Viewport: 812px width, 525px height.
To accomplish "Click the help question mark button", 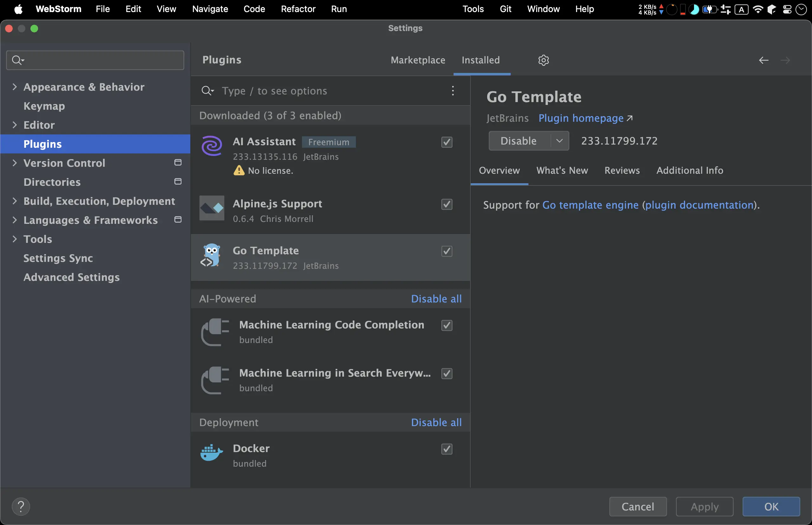I will coord(21,506).
